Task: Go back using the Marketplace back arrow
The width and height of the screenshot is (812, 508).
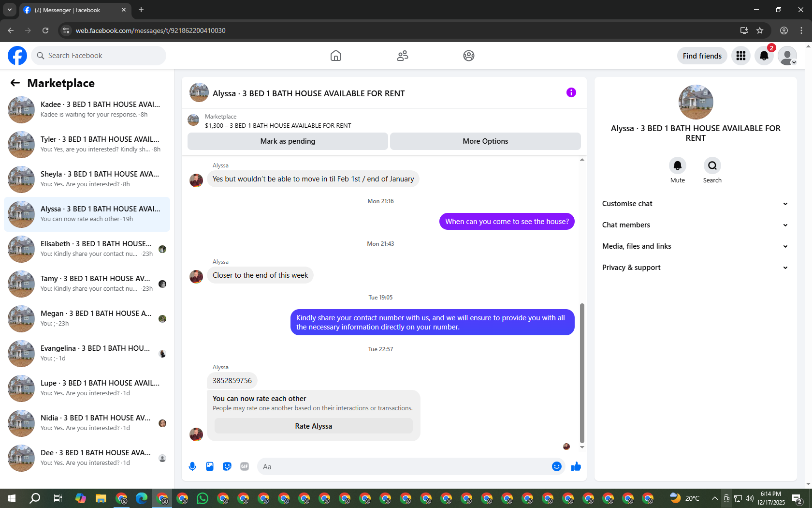Action: click(x=15, y=83)
